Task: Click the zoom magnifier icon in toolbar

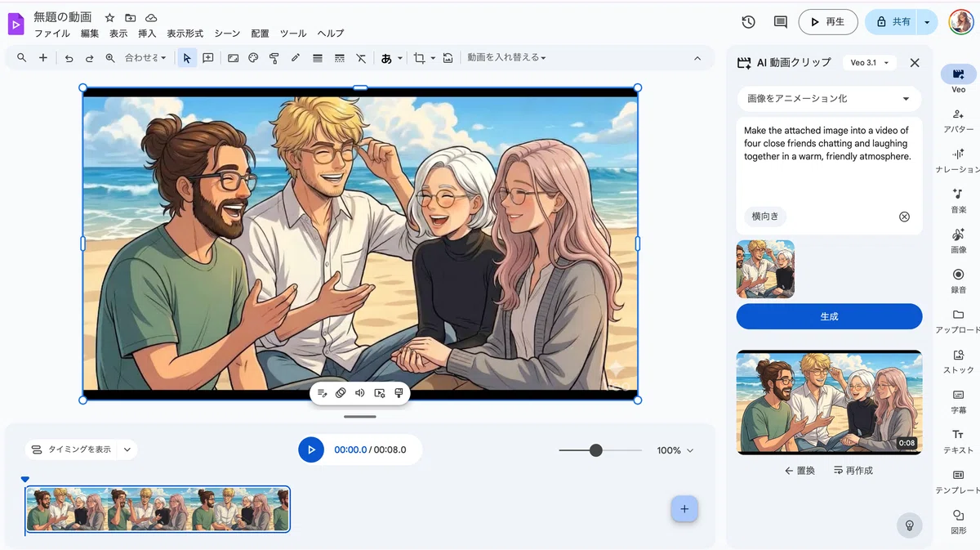Action: (x=110, y=58)
